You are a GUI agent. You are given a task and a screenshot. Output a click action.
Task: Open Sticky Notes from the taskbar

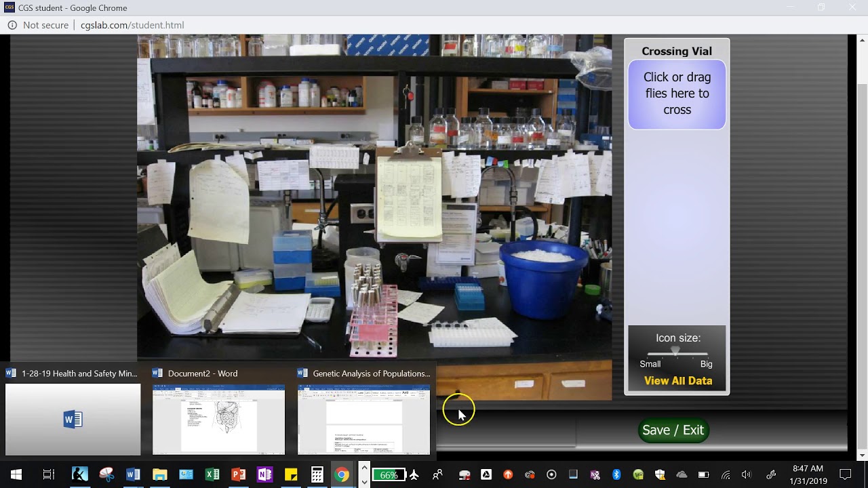click(291, 474)
